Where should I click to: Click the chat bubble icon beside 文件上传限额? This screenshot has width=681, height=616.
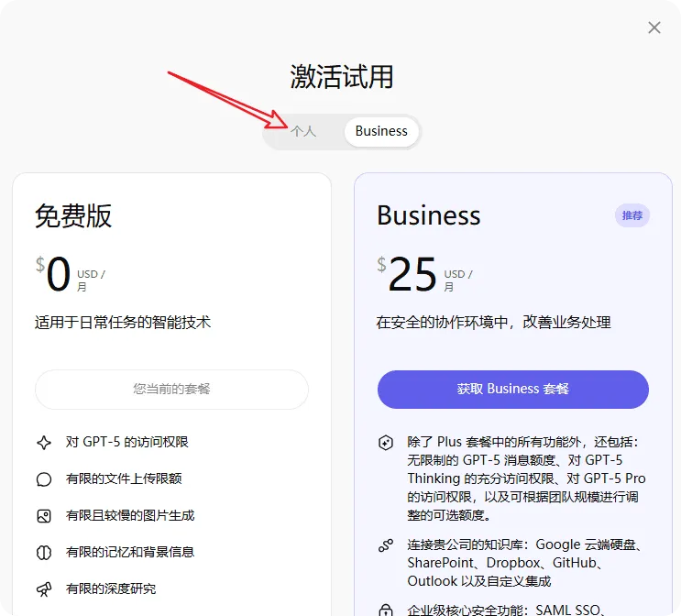[44, 479]
